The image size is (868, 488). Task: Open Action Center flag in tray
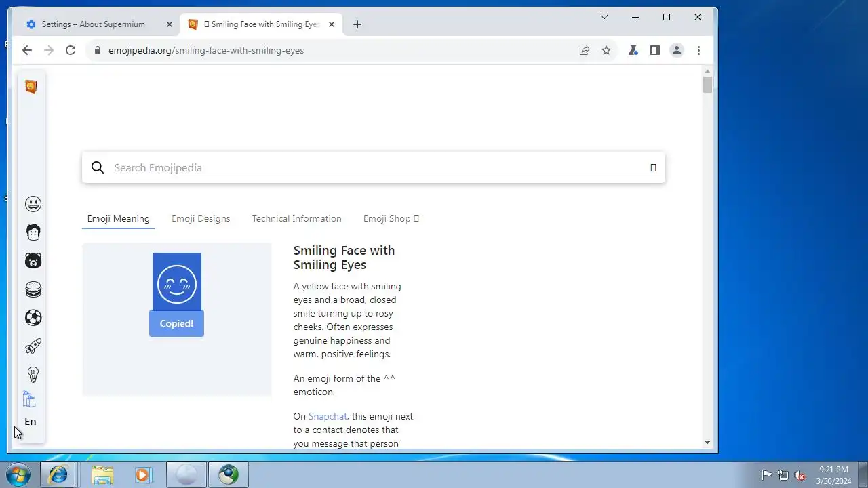766,475
